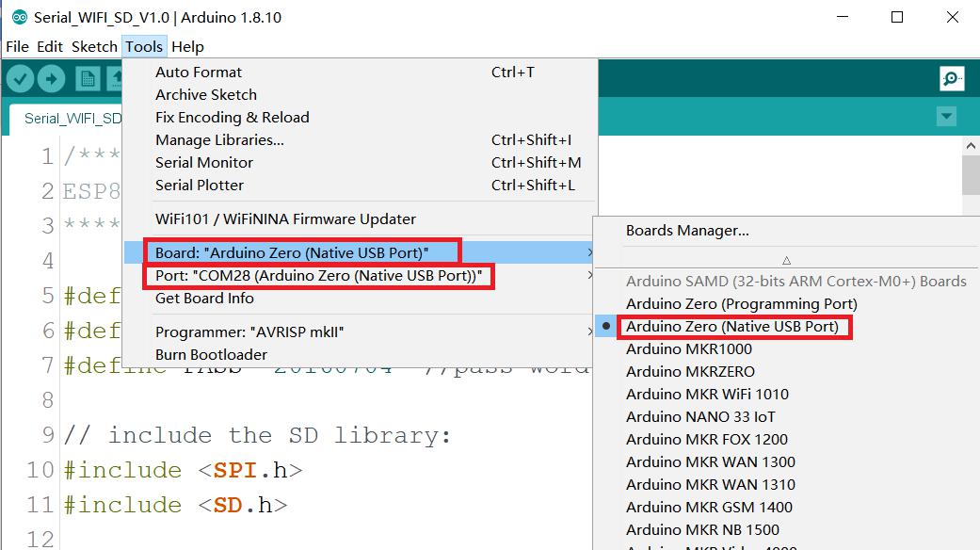Select Arduino MKRZERO board

787,372
